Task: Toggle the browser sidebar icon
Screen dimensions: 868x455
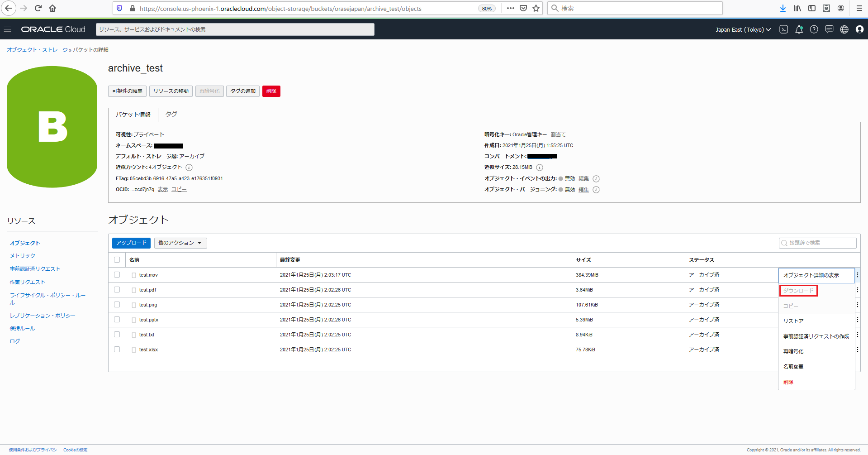Action: click(812, 8)
